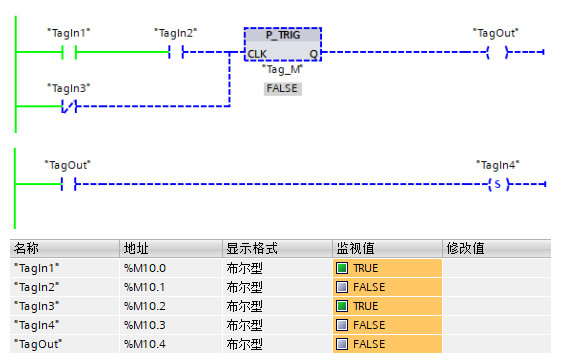This screenshot has width=561, height=364.
Task: Click the FALSE value under Tag_M
Action: coord(283,88)
